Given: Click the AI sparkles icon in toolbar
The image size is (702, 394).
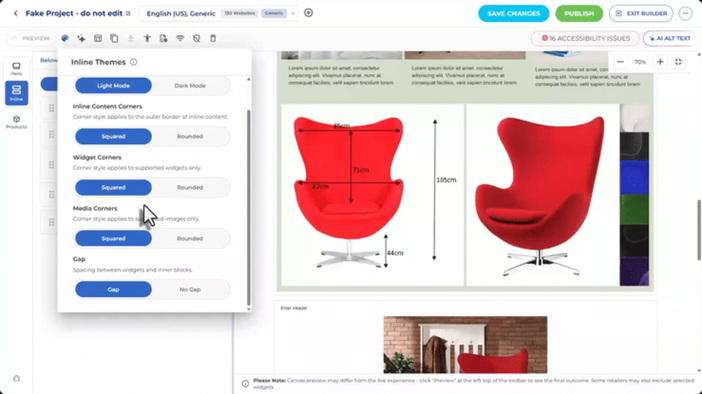Looking at the screenshot, I should [x=81, y=39].
